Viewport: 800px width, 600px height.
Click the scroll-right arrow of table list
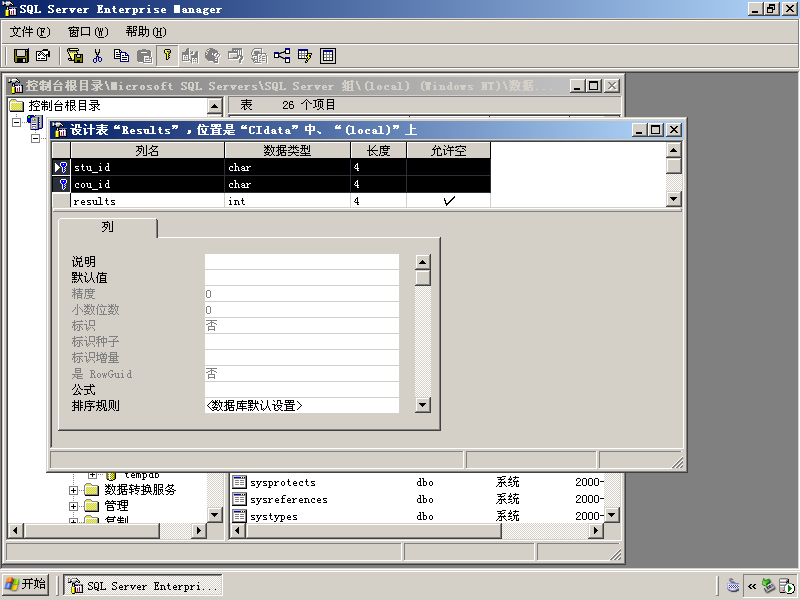[x=595, y=531]
